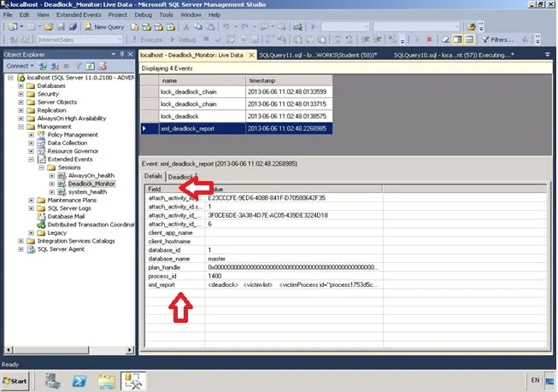
Task: Open Server Manager from taskbar
Action: (53, 382)
